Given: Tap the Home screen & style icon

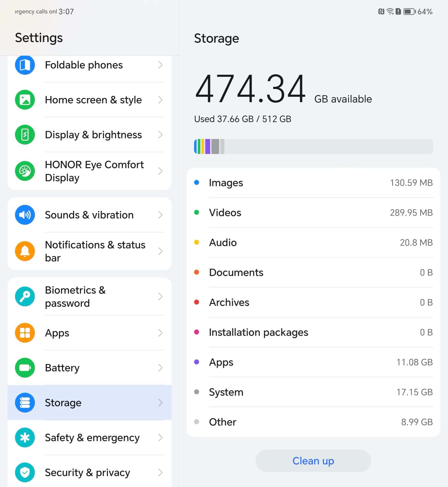Looking at the screenshot, I should click(x=25, y=100).
